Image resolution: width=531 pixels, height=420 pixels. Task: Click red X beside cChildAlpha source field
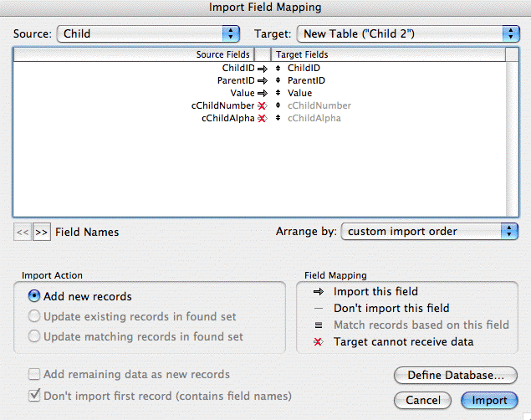click(x=261, y=118)
